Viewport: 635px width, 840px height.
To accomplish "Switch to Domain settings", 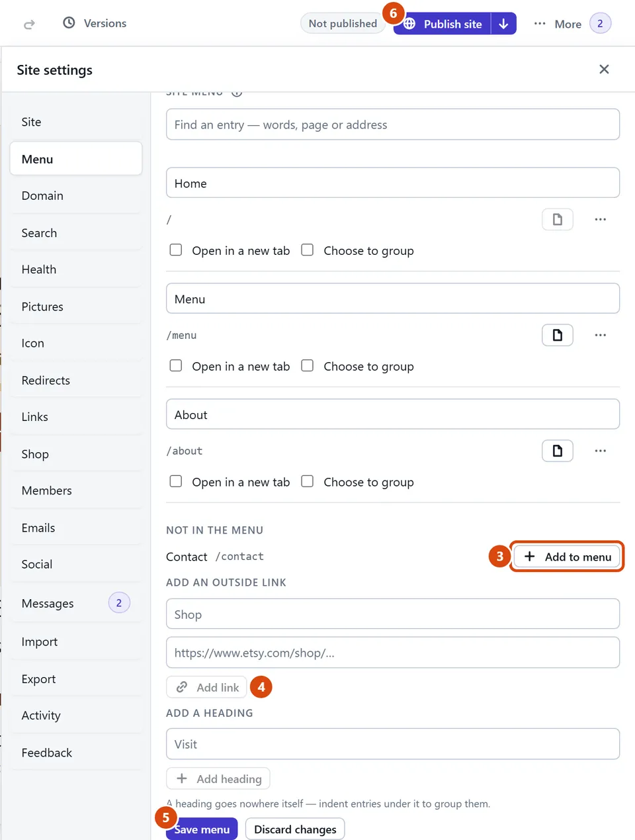I will [x=76, y=196].
